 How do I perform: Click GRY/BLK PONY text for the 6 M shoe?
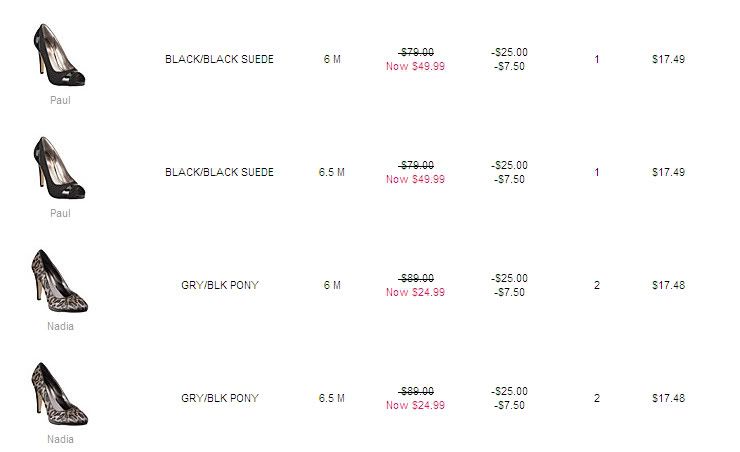click(x=219, y=285)
